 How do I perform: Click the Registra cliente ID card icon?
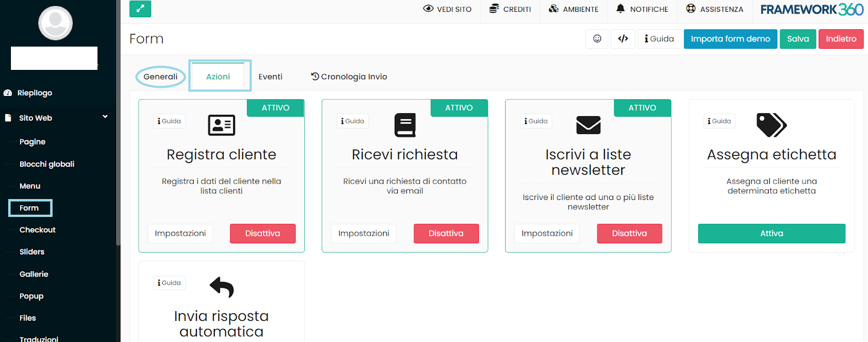[x=221, y=125]
